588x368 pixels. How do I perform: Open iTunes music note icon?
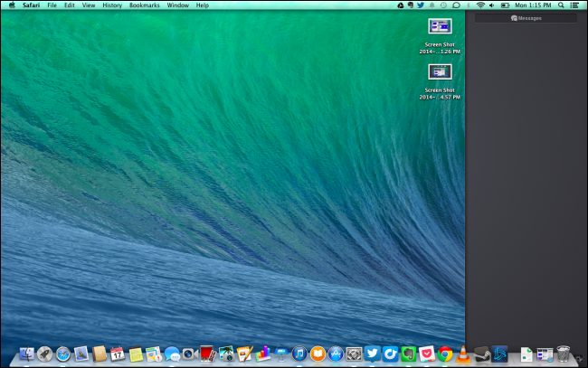[x=299, y=354]
